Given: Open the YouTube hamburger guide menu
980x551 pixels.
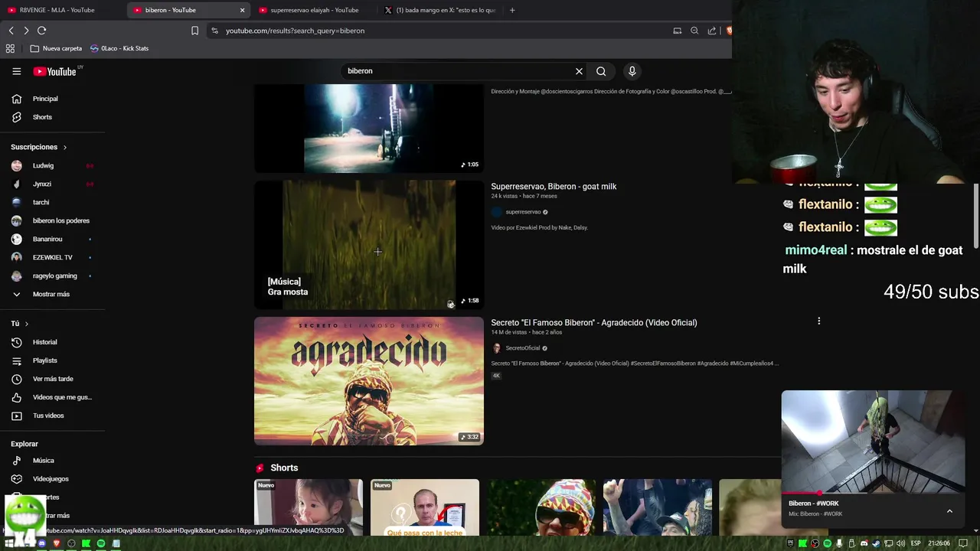Looking at the screenshot, I should 16,71.
